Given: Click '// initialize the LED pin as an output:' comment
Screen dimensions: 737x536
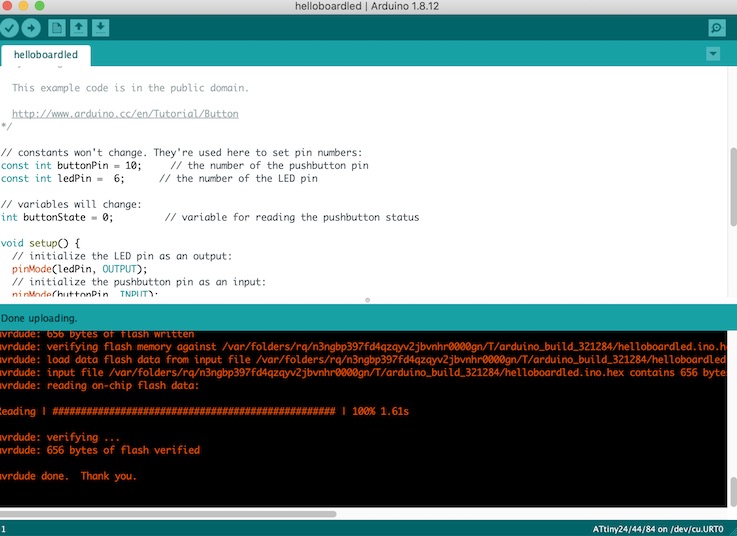Looking at the screenshot, I should tap(122, 256).
